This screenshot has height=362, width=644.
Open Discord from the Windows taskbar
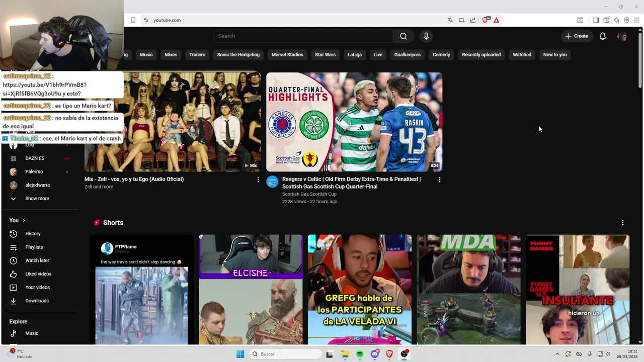coord(374,354)
